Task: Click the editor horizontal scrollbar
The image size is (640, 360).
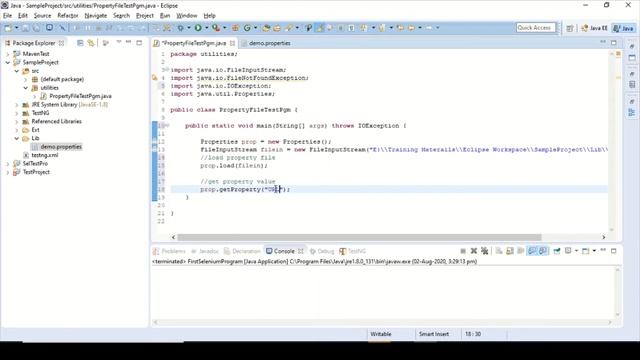Action: coord(359,237)
